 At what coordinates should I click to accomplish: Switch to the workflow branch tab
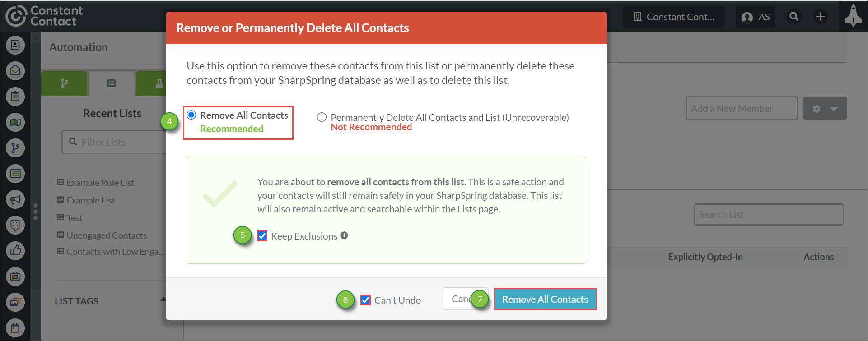point(64,83)
